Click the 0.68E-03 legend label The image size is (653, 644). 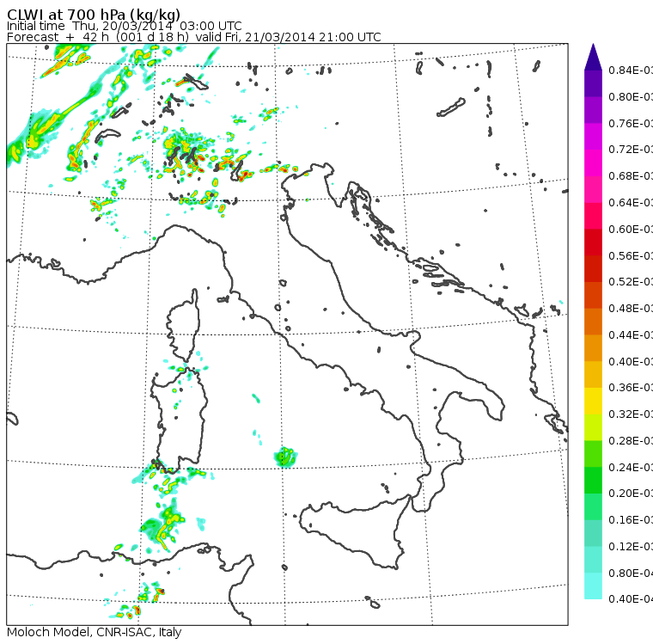(631, 176)
